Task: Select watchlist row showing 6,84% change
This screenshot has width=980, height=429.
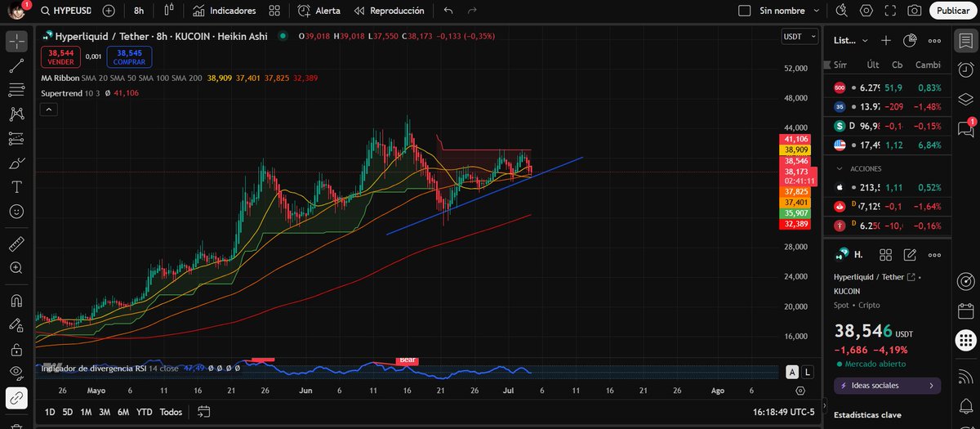Action: tap(888, 145)
